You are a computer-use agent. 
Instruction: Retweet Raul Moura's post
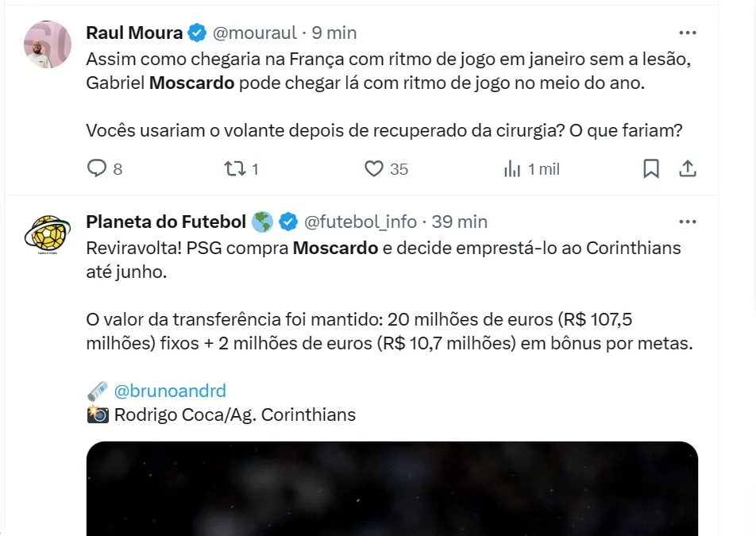234,168
